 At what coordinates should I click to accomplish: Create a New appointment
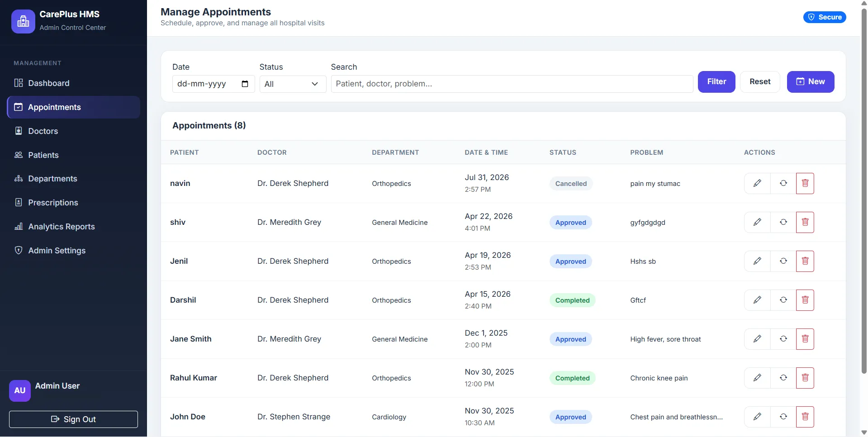pyautogui.click(x=811, y=82)
